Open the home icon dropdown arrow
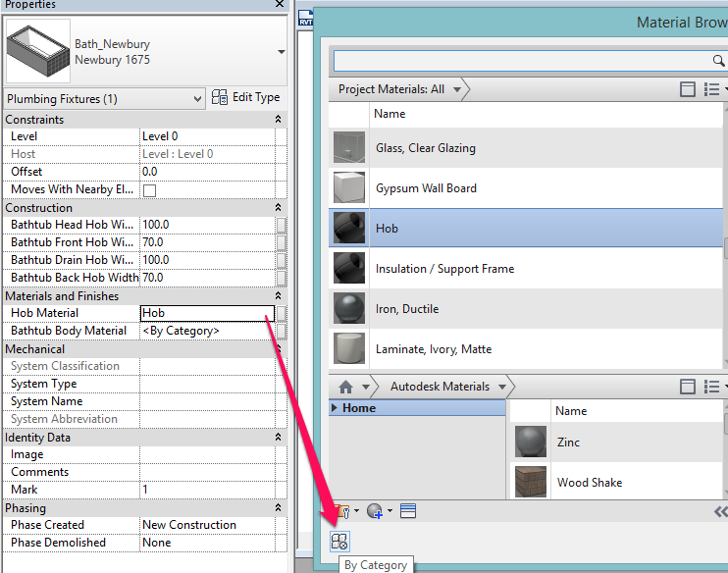Screen dimensions: 728x573 [x=366, y=387]
